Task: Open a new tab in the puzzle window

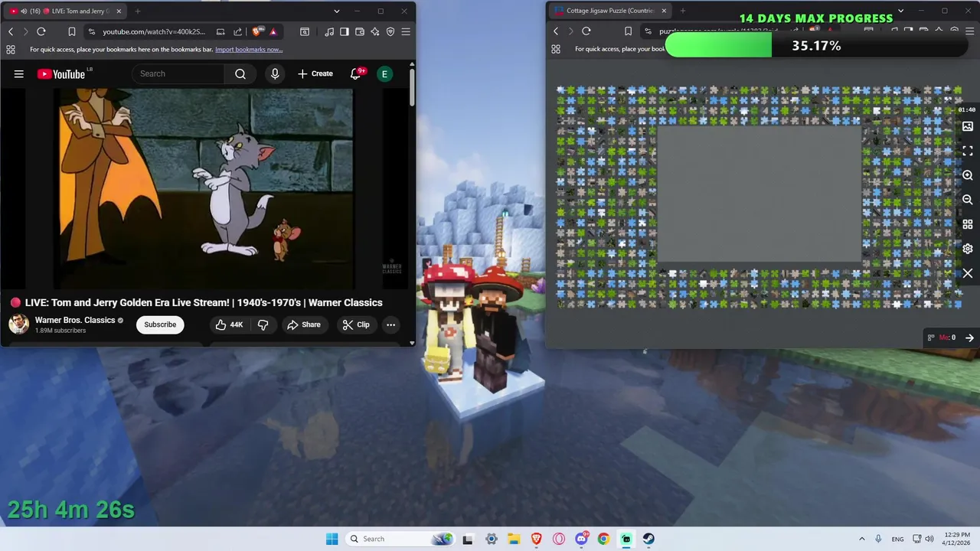Action: coord(682,11)
